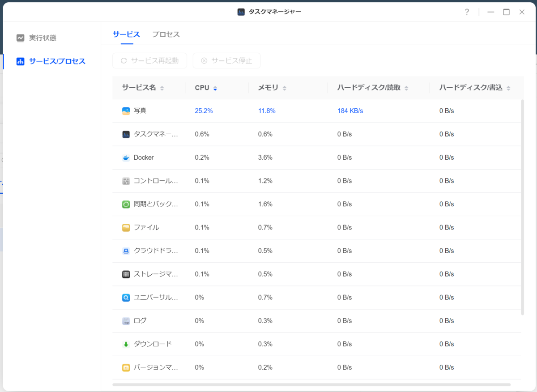Click the horizontal scrollbar at bottom
This screenshot has height=392, width=537.
[x=311, y=384]
